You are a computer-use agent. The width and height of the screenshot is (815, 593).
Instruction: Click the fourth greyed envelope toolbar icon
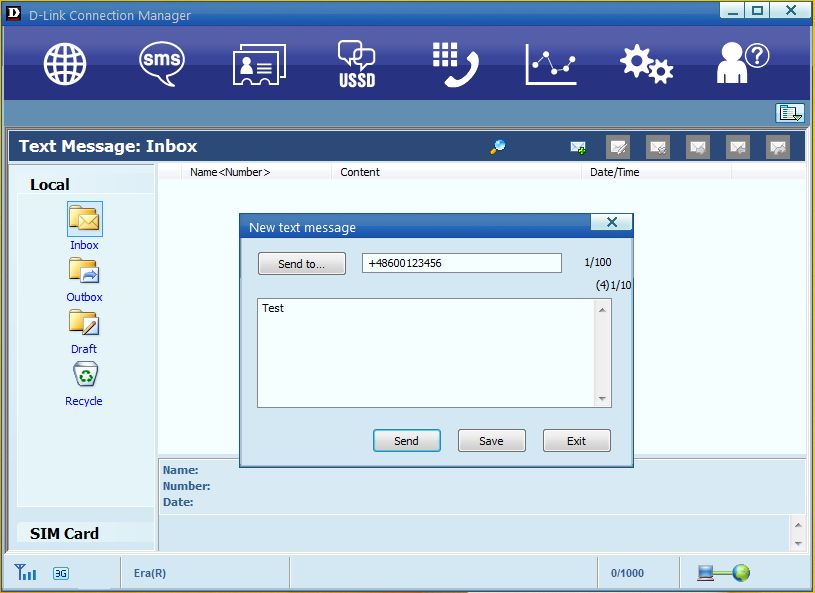click(x=738, y=147)
